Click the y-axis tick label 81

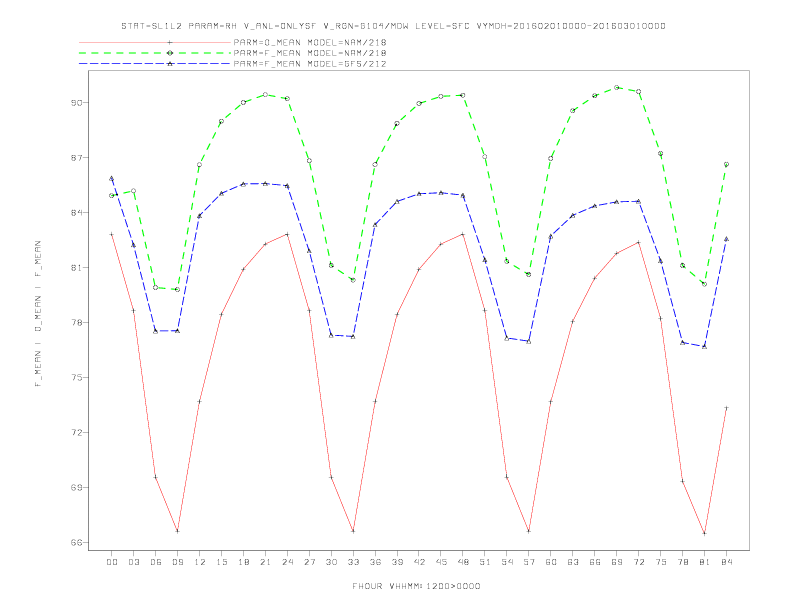pos(76,268)
